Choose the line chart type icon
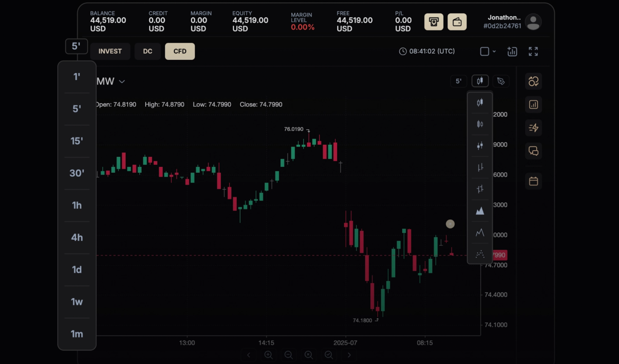Viewport: 619px width, 364px height. 480,232
